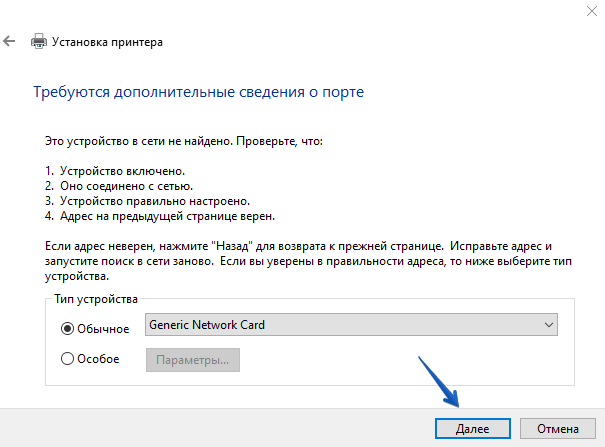Proceed with the Далее button
This screenshot has height=447, width=605.
[x=473, y=428]
